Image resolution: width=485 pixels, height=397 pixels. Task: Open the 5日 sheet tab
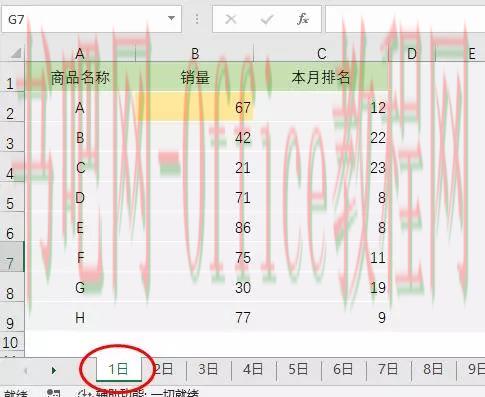298,369
